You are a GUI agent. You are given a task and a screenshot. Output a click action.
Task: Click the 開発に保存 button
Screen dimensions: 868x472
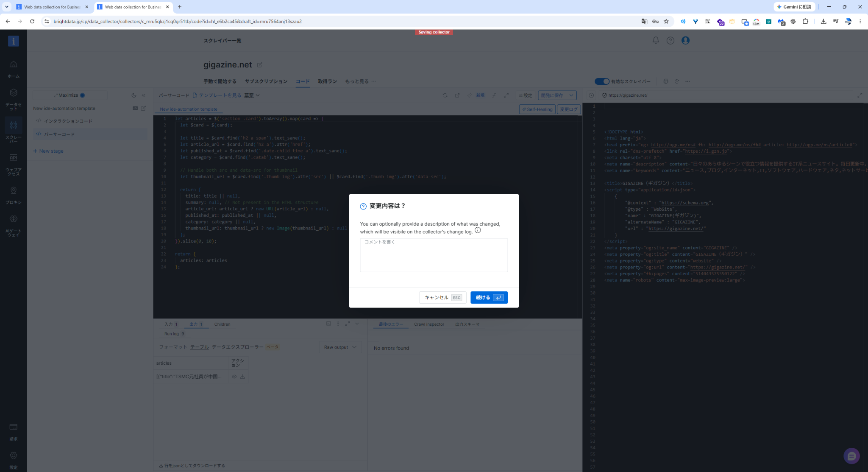pyautogui.click(x=552, y=95)
